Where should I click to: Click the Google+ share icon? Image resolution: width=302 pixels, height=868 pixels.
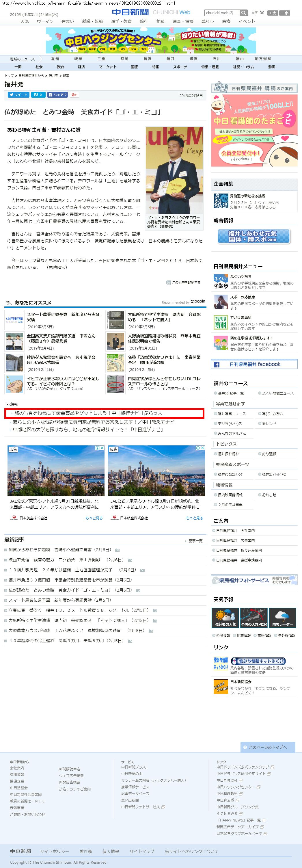coord(74,95)
